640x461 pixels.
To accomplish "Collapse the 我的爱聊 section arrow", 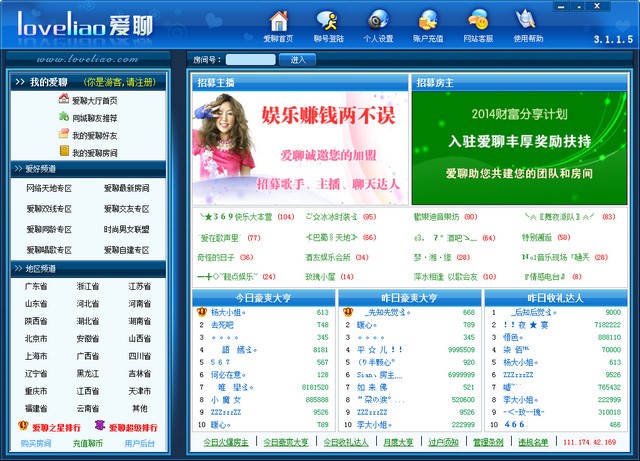I will coord(20,82).
